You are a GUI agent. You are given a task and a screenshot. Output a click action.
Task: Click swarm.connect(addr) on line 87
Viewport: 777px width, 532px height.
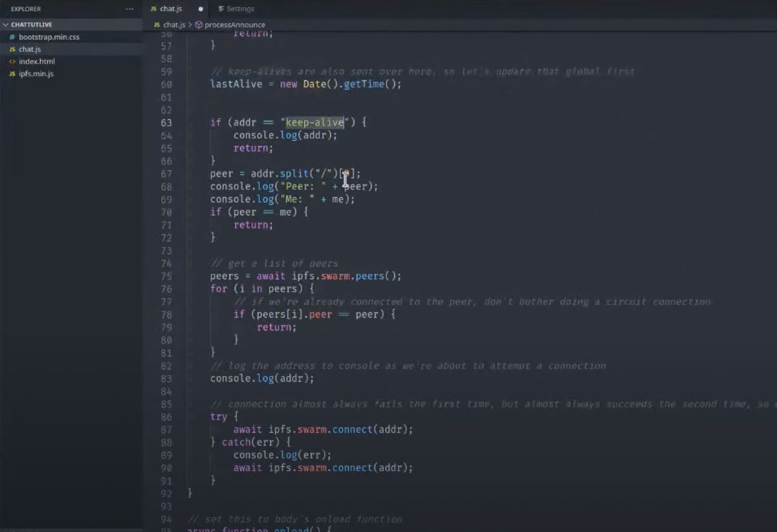tap(355, 430)
